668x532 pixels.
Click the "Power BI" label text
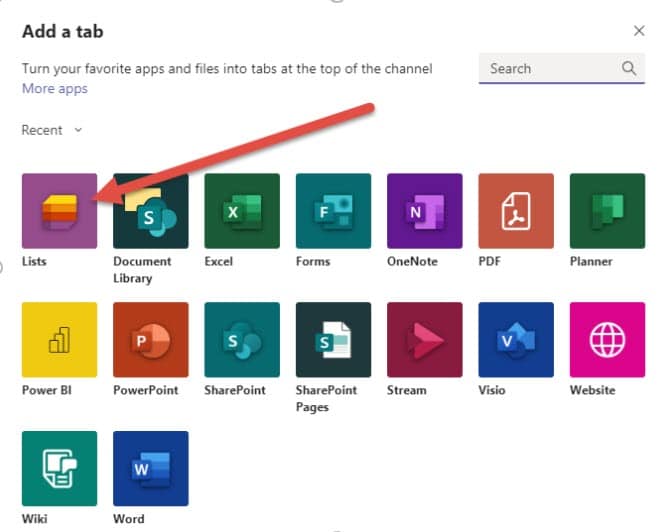click(47, 390)
